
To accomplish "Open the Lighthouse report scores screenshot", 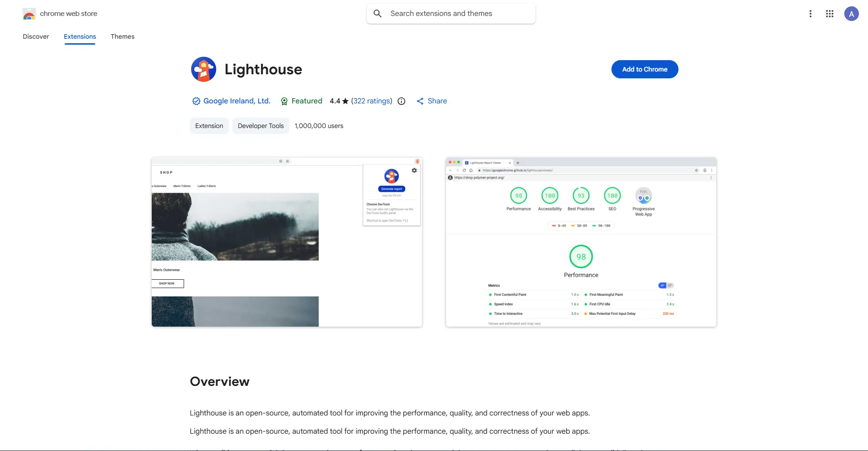I will click(581, 242).
